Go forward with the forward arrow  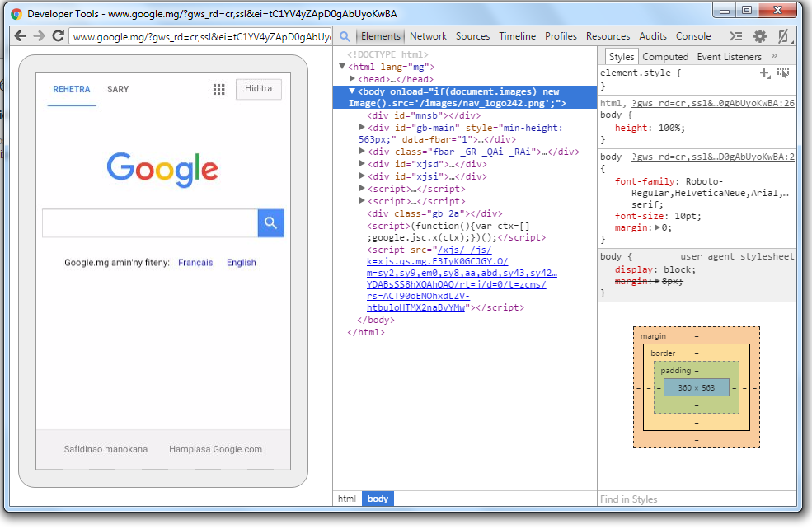coord(40,35)
